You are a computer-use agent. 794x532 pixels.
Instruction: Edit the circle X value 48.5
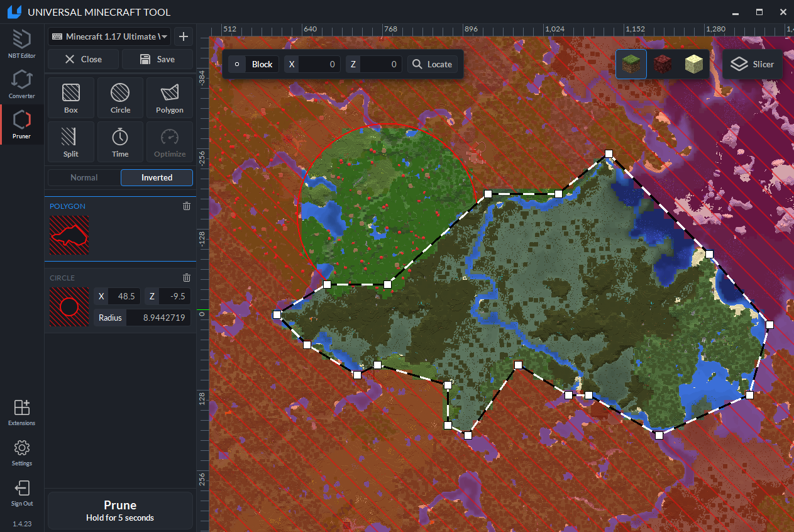click(x=124, y=296)
